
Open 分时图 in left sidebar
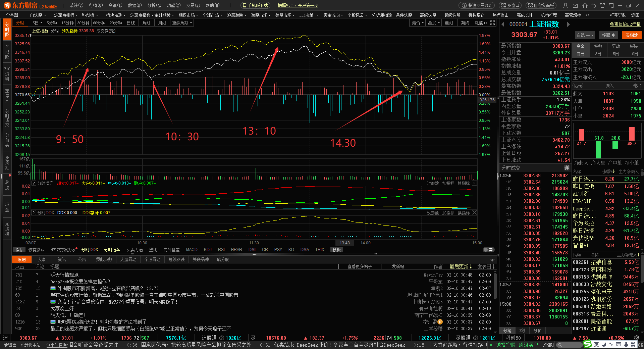point(7,30)
